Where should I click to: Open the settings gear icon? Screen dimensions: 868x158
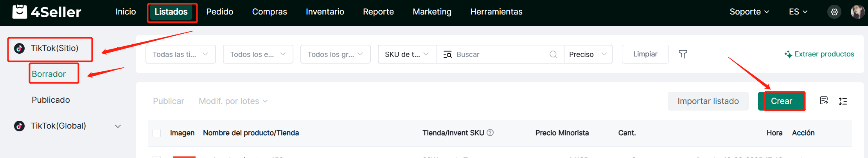834,12
